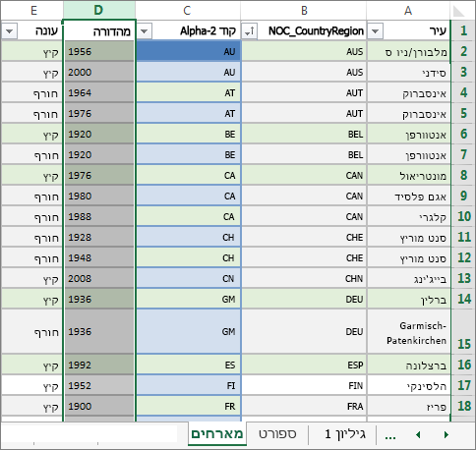Select row 2 header
This screenshot has width=476, height=450.
pyautogui.click(x=463, y=51)
